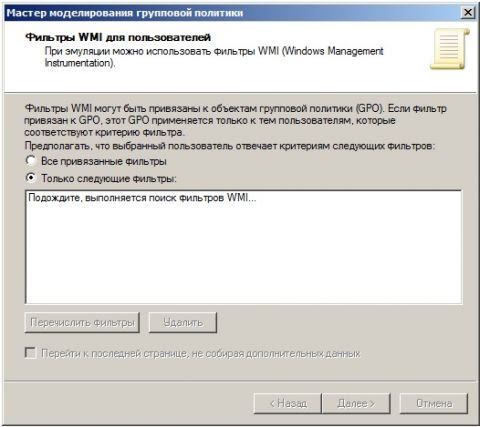Click the scroll document wizard icon
480x427 pixels.
450,49
